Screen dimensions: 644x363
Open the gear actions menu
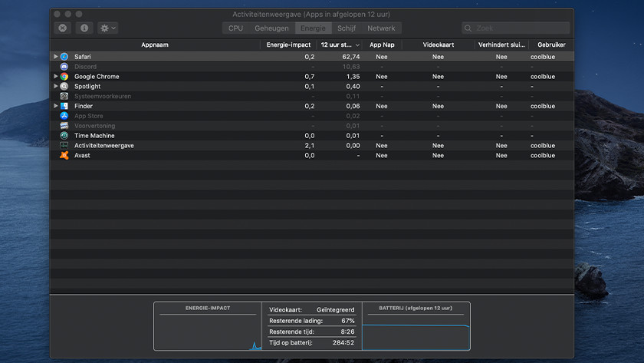point(108,28)
